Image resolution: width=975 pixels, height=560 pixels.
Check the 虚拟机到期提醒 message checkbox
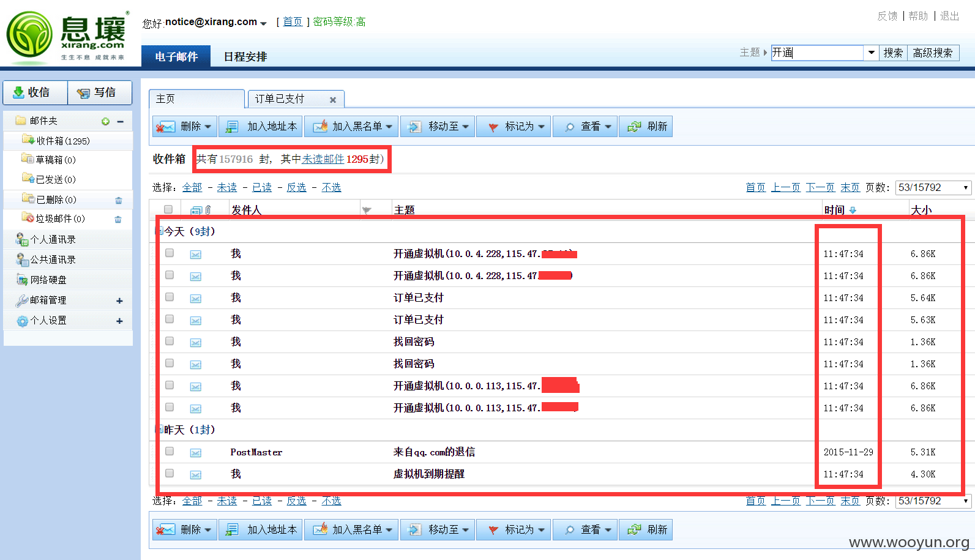coord(170,473)
